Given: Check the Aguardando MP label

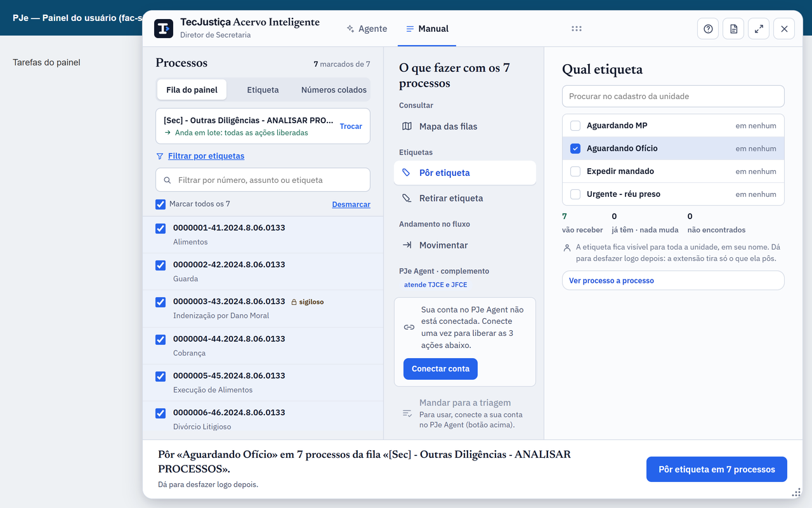Looking at the screenshot, I should 575,126.
